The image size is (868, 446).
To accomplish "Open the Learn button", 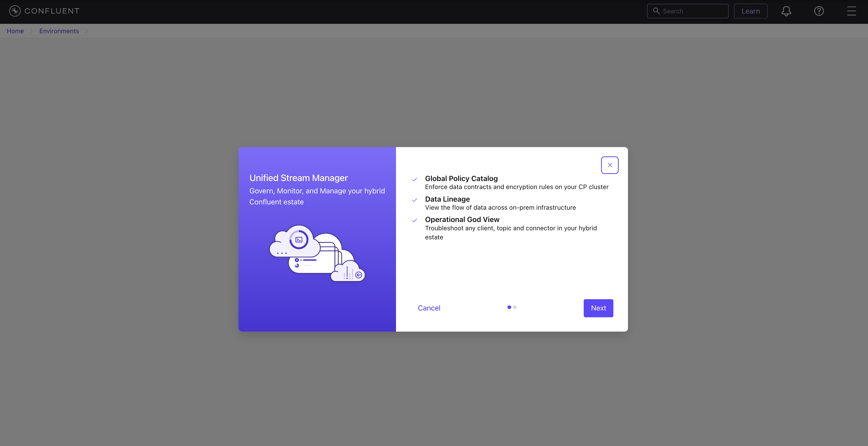I will 751,11.
